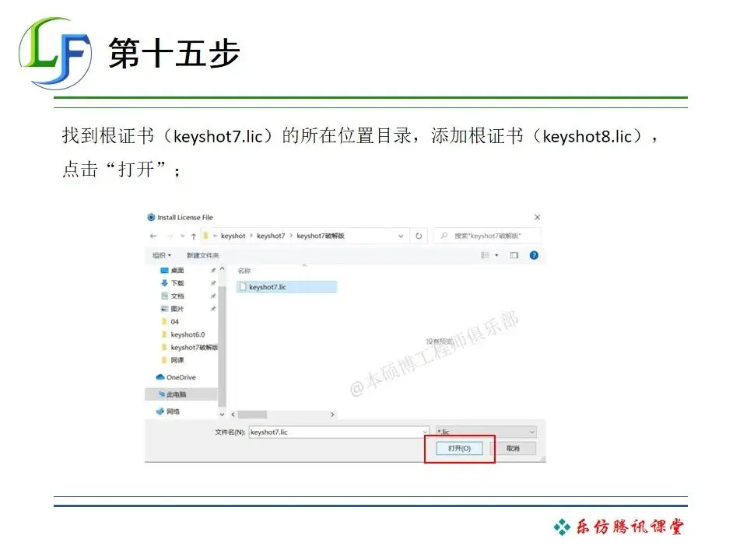Open the help question mark icon

point(534,255)
